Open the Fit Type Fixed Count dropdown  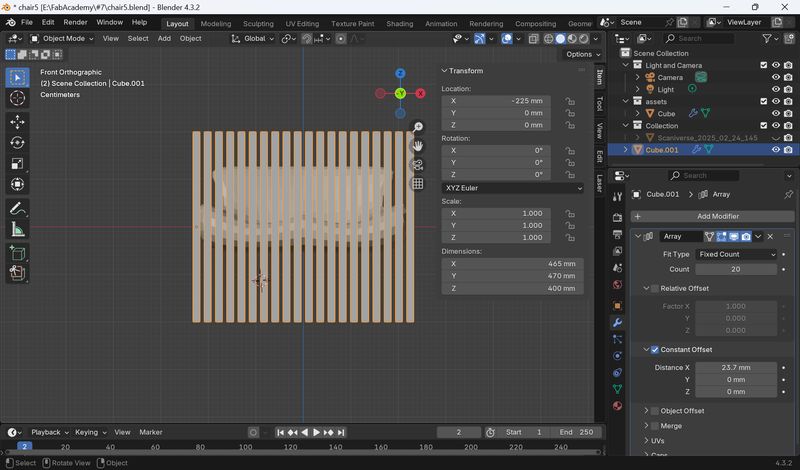coord(736,254)
